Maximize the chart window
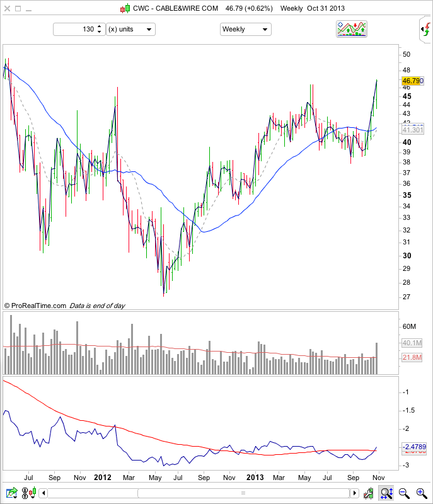The image size is (433, 504). (18, 9)
